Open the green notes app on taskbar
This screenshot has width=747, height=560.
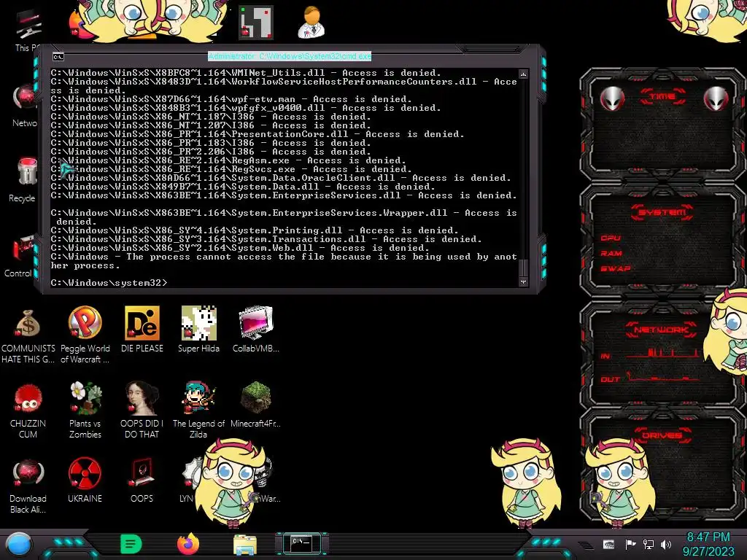pos(131,544)
